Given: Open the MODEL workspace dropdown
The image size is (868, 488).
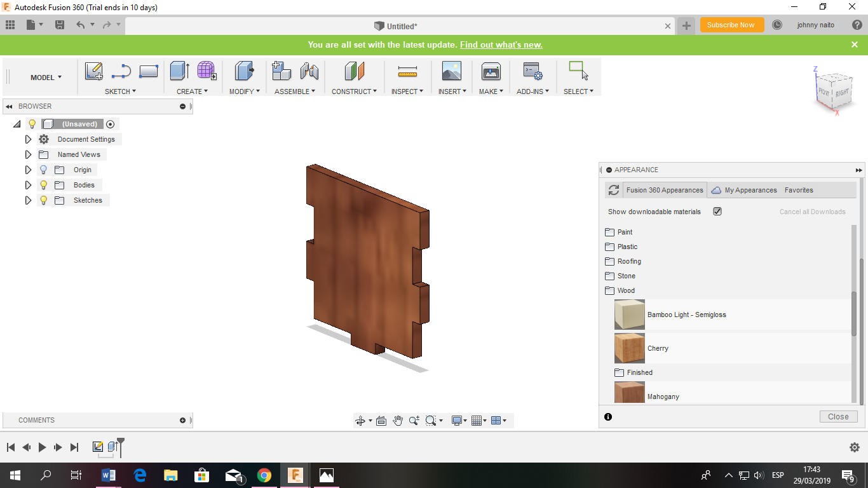Looking at the screenshot, I should click(x=46, y=78).
